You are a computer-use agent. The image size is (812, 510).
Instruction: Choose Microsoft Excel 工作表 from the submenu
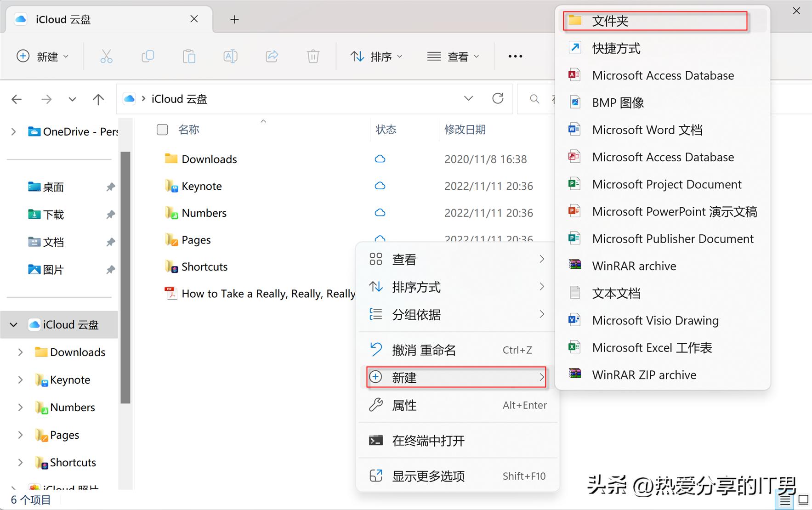(652, 348)
